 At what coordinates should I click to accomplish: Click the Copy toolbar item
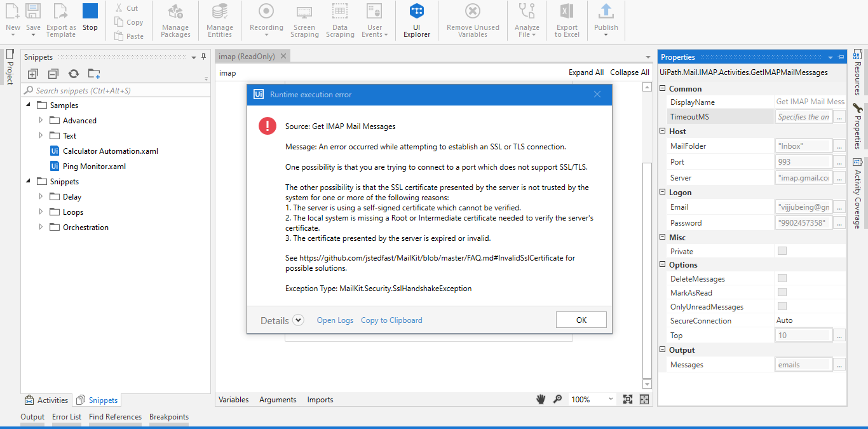tap(129, 22)
